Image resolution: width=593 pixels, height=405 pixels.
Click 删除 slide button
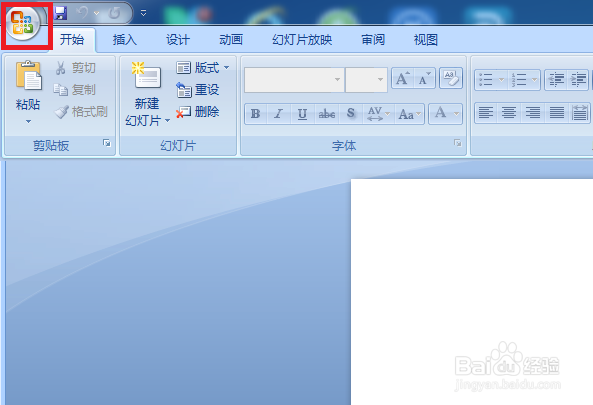click(x=197, y=112)
